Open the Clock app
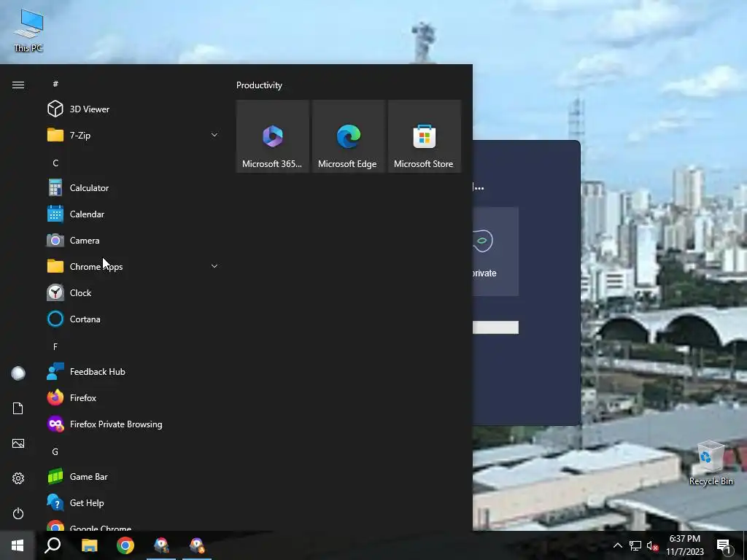Screen dimensions: 747x560 (x=133, y=293)
